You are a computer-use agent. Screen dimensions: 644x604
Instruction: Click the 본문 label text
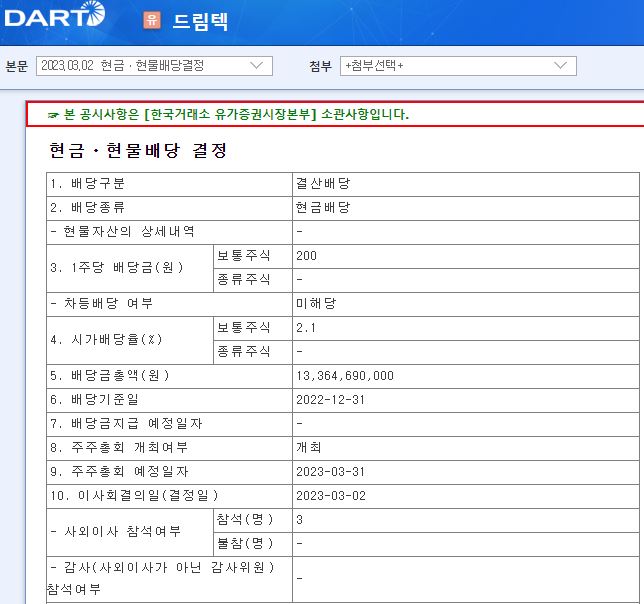[x=17, y=66]
